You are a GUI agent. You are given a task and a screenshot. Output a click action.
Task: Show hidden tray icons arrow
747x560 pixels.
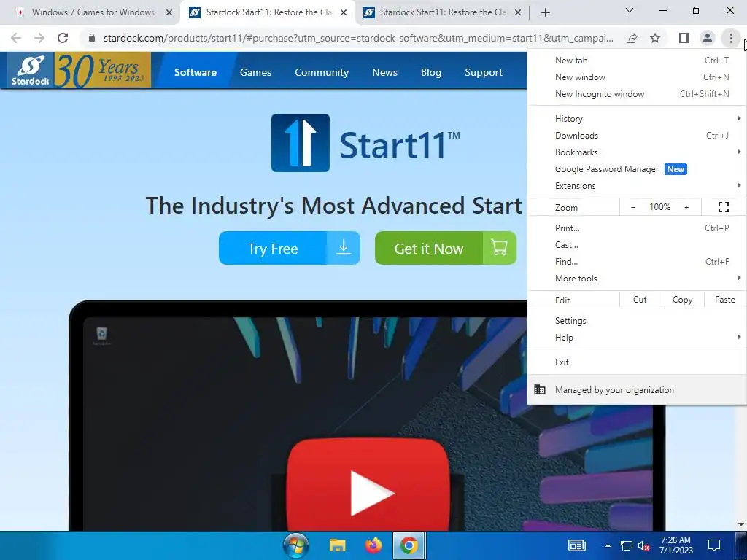(x=608, y=545)
